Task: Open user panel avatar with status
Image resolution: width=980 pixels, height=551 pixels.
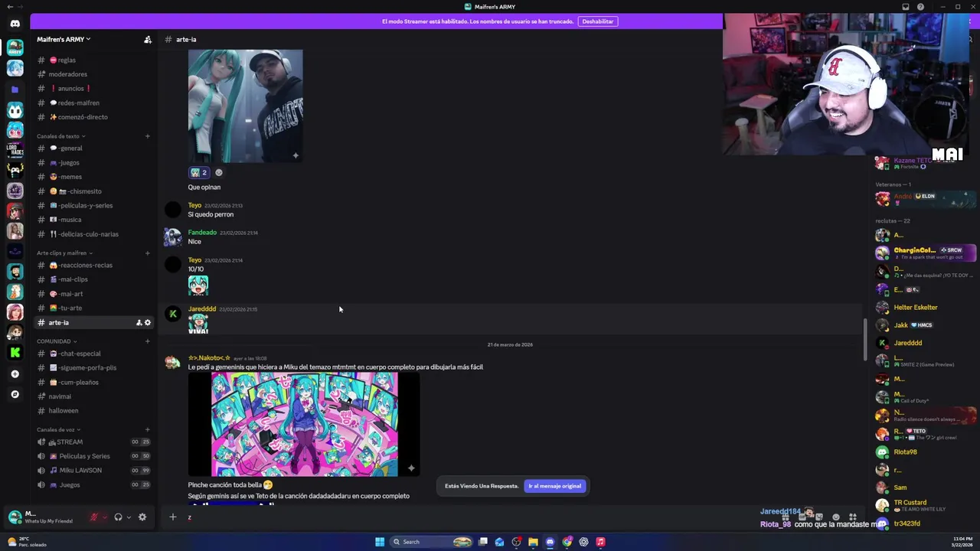Action: [14, 517]
